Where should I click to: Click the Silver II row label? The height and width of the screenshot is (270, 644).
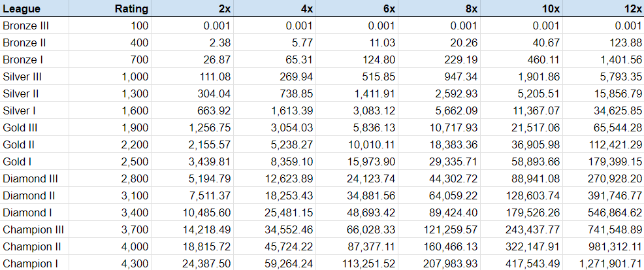point(22,93)
